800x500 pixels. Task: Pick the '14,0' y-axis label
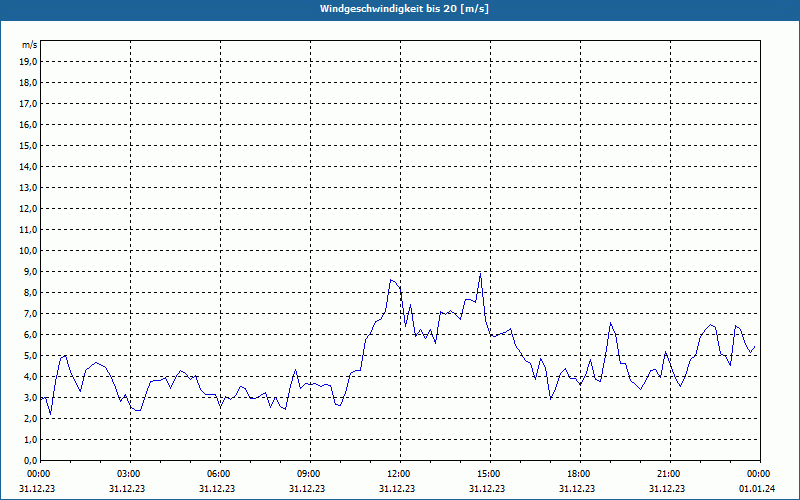pos(29,166)
